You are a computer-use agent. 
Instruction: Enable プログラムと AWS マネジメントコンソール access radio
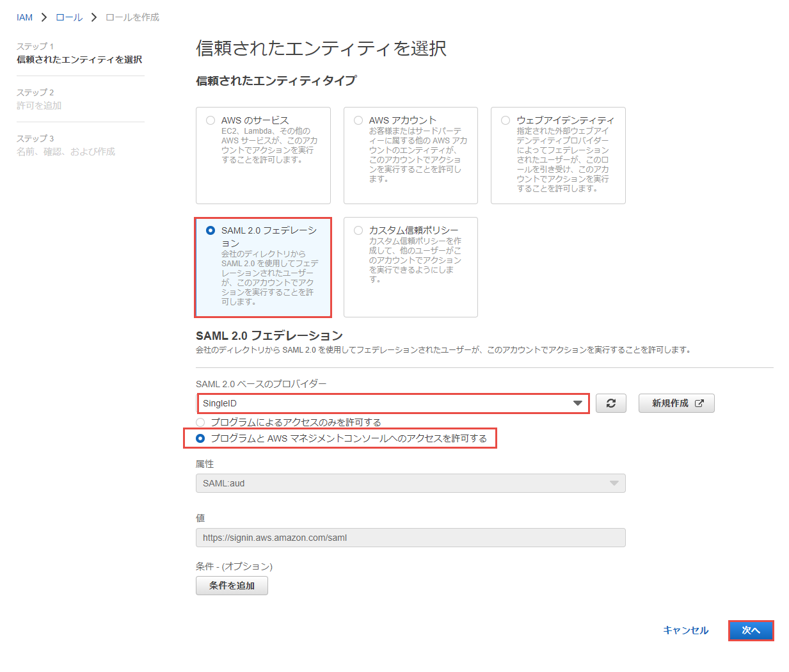click(x=200, y=438)
